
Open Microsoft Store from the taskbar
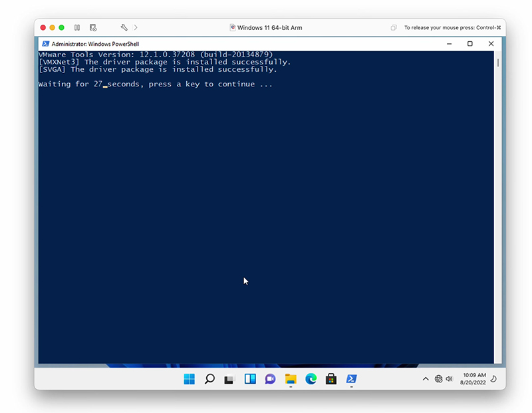point(331,378)
